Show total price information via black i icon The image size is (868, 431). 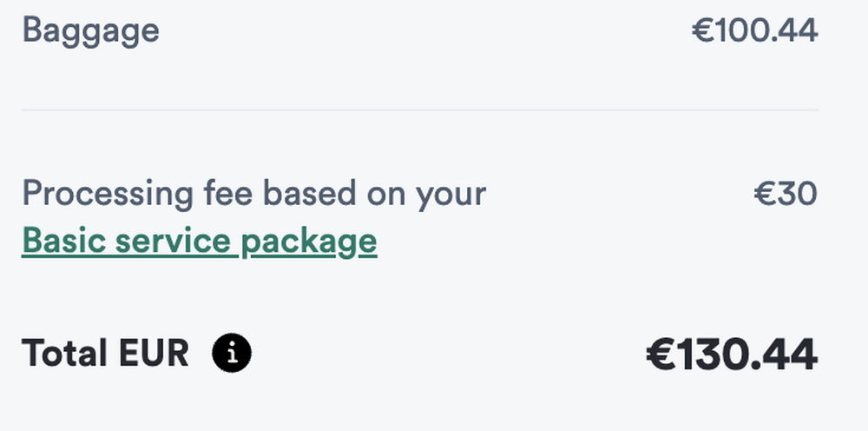[232, 353]
